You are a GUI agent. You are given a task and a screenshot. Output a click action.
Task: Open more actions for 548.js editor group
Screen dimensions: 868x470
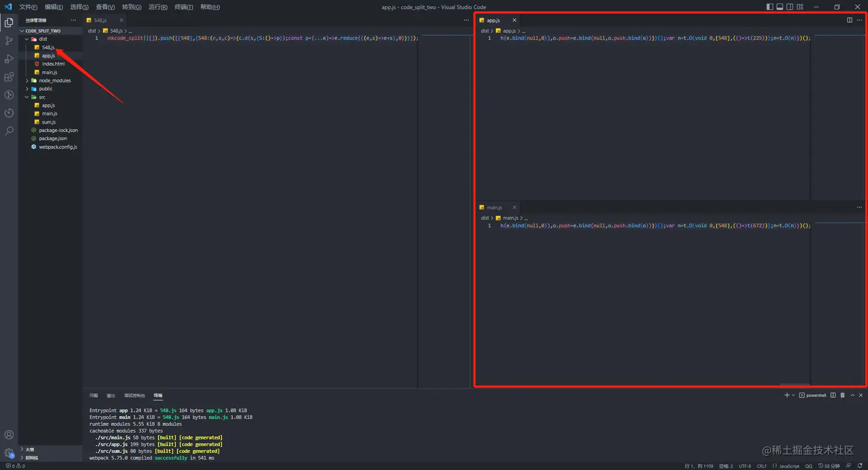(466, 20)
